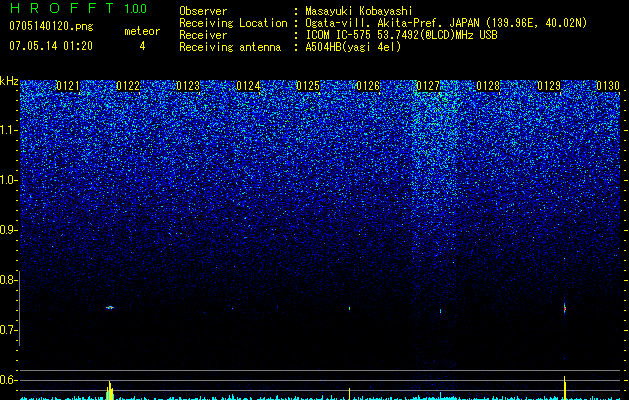Screen dimensions: 629x400
Task: Click the 1.1 kHz axis label
Action: coord(8,130)
